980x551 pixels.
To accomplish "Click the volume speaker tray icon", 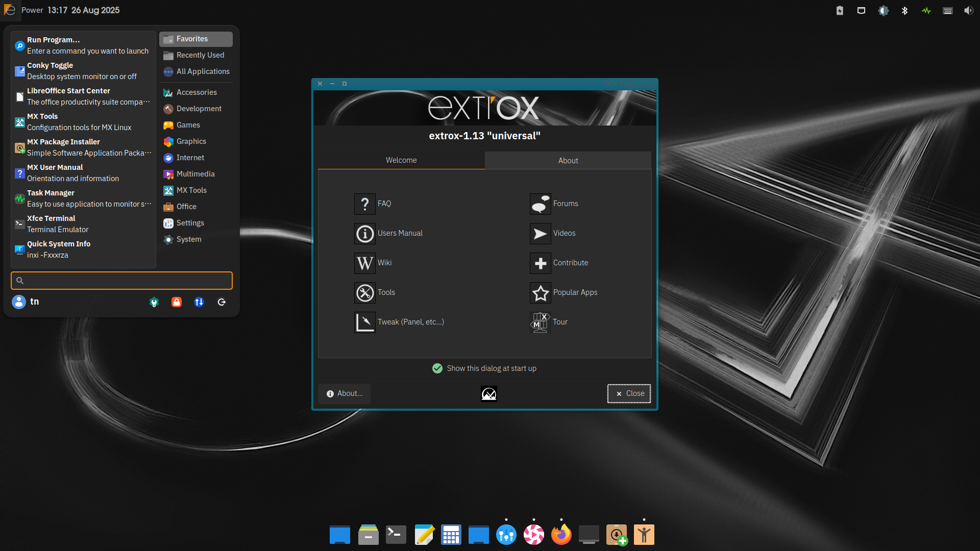I will (x=968, y=10).
